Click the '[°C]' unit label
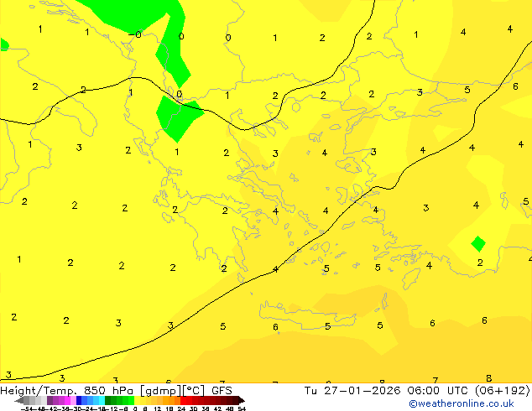Screen dimensions: 532x411 (194, 391)
